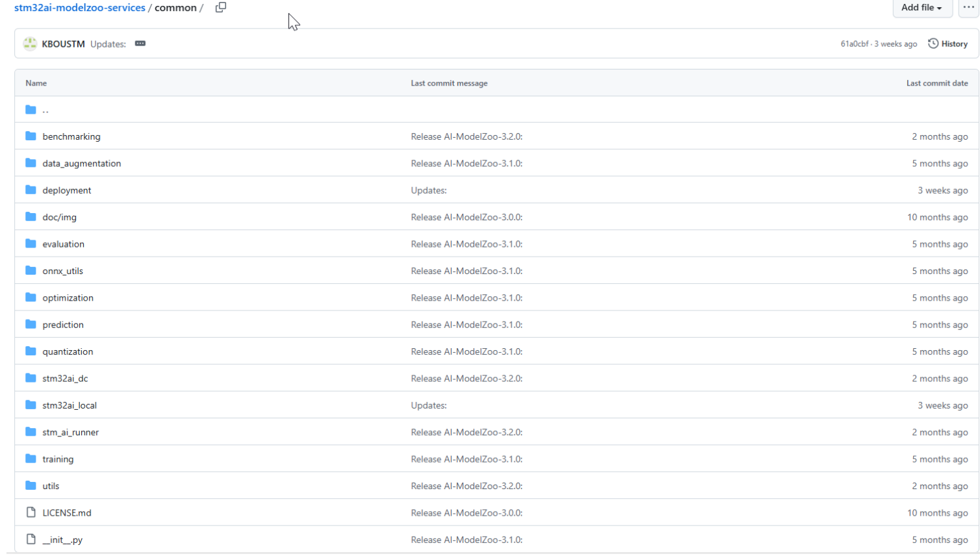Click the __init__.py file icon
This screenshot has height=556, width=980.
tap(31, 540)
